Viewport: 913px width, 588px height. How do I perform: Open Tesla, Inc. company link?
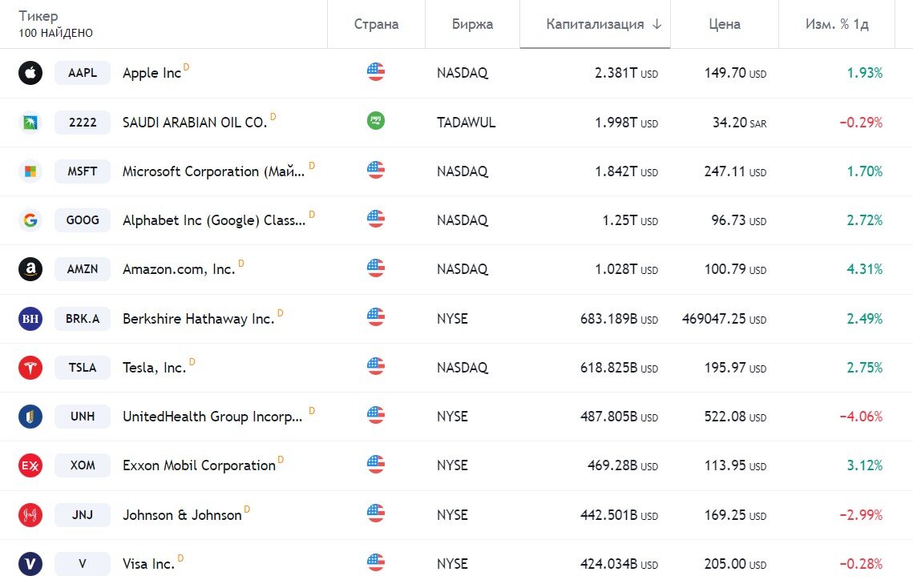pyautogui.click(x=154, y=368)
